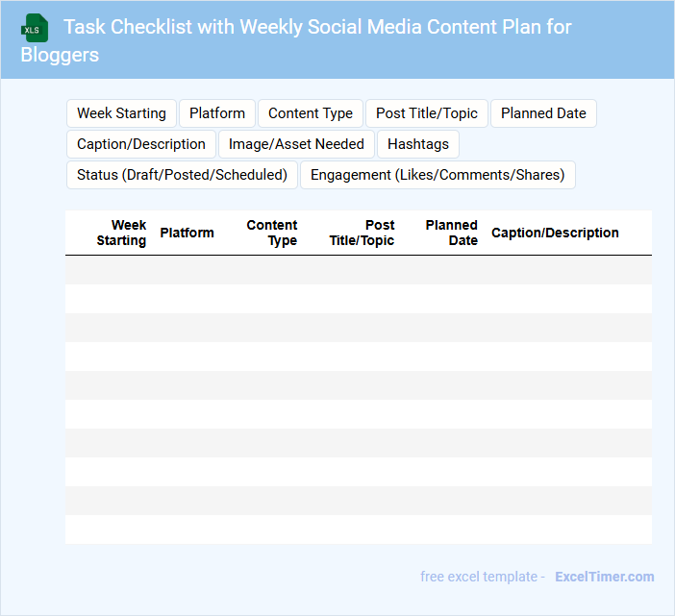675x616 pixels.
Task: Click the Post Title/Topic column header
Action: tap(362, 233)
